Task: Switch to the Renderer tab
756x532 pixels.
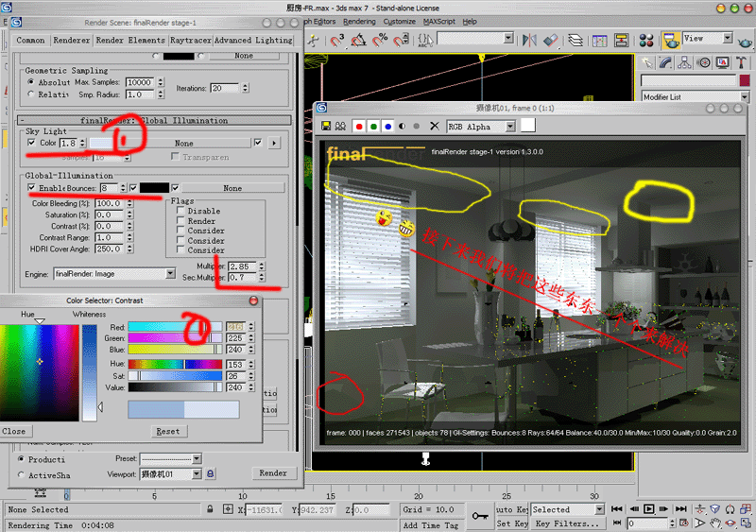Action: (72, 40)
